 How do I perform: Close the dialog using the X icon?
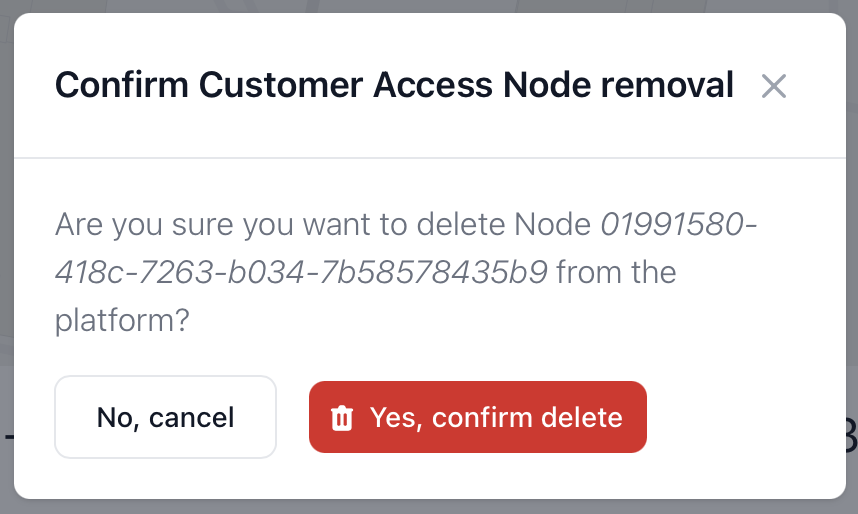point(773,87)
